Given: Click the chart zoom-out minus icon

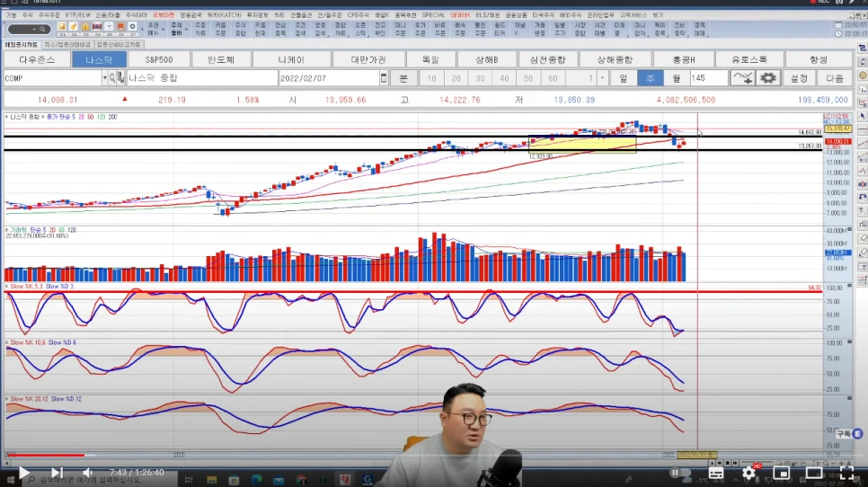Looking at the screenshot, I should click(833, 464).
